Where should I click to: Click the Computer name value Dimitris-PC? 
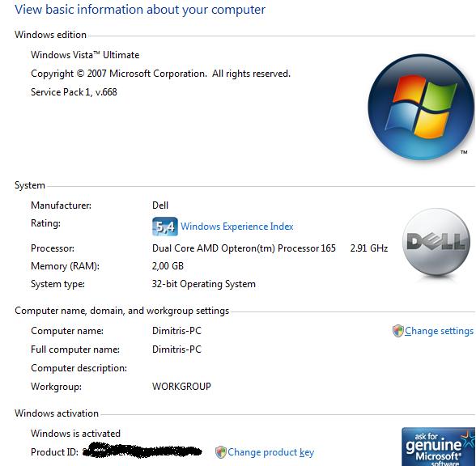(x=176, y=331)
